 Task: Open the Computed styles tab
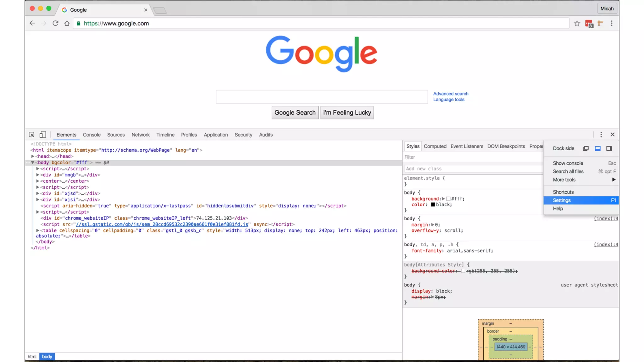pos(435,146)
